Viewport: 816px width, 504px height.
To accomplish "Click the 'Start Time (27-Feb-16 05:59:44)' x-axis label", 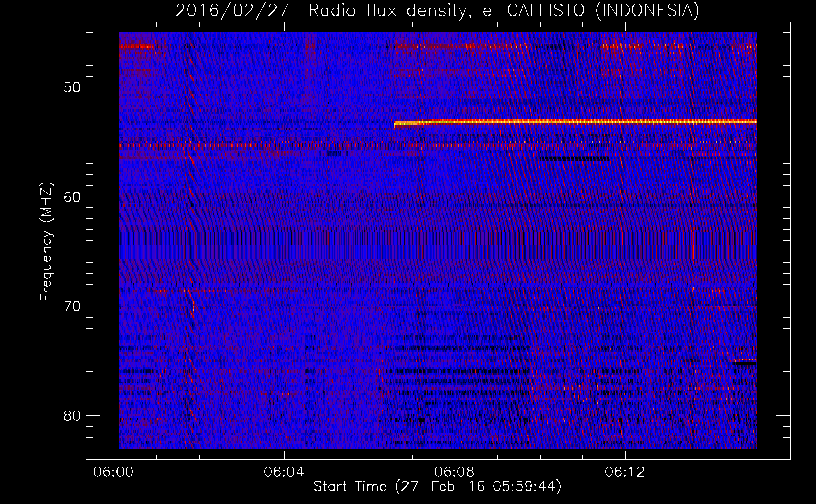I will (x=437, y=487).
